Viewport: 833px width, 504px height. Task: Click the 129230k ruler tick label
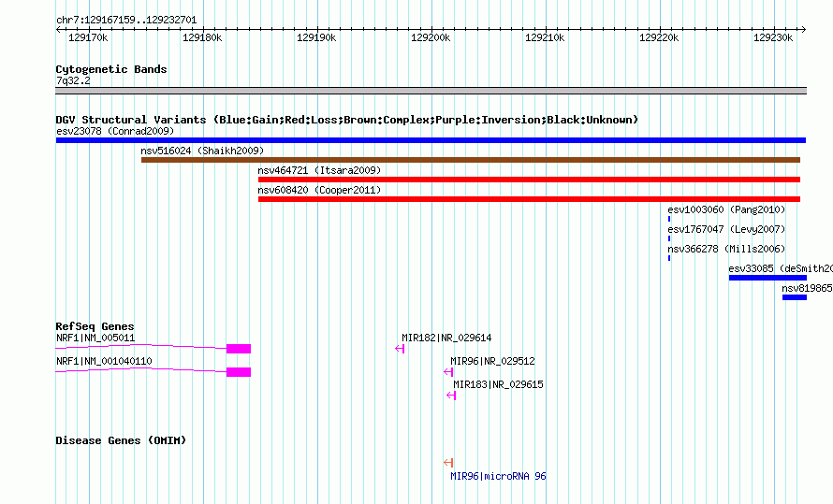click(773, 37)
